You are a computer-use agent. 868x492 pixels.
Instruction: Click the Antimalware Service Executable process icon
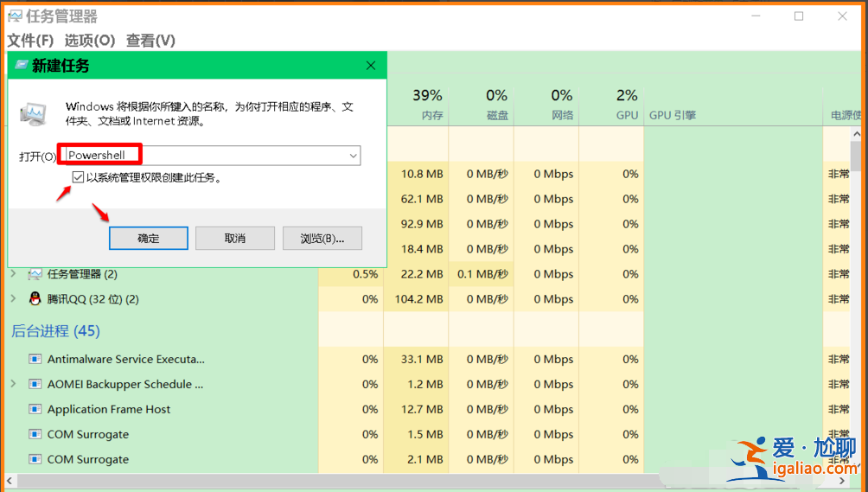click(35, 359)
